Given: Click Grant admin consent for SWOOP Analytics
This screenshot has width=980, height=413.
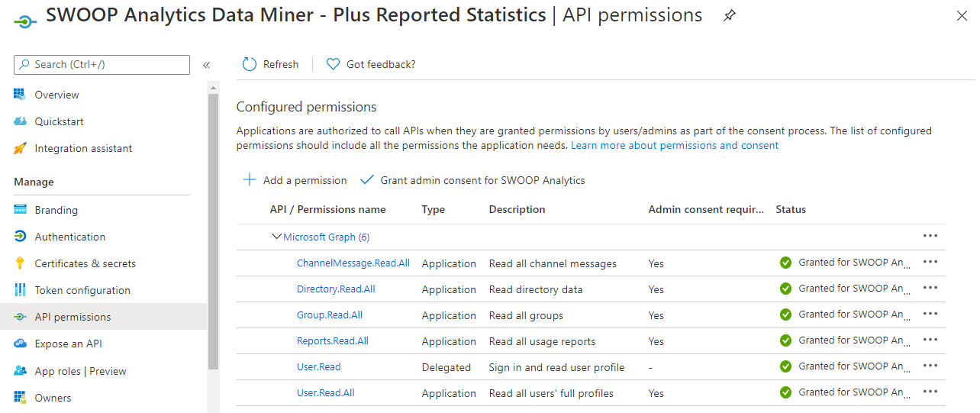Looking at the screenshot, I should [472, 180].
